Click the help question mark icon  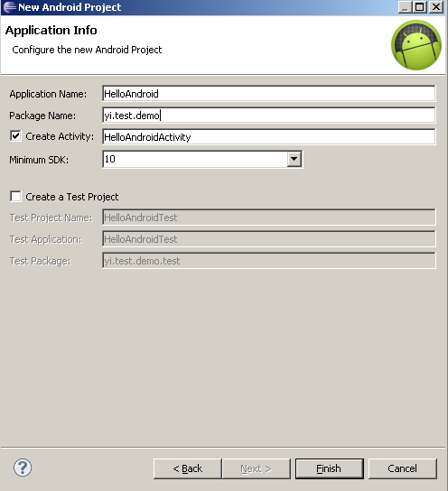coord(23,468)
